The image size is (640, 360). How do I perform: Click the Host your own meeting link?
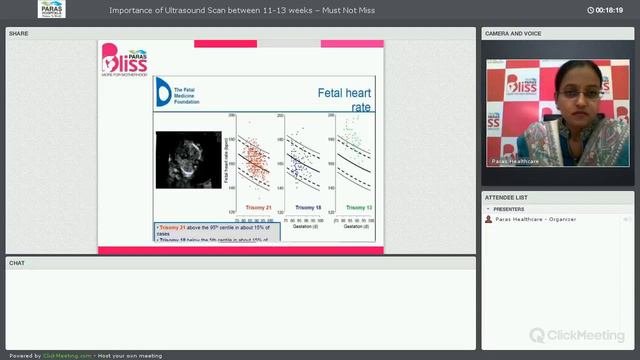pyautogui.click(x=130, y=356)
